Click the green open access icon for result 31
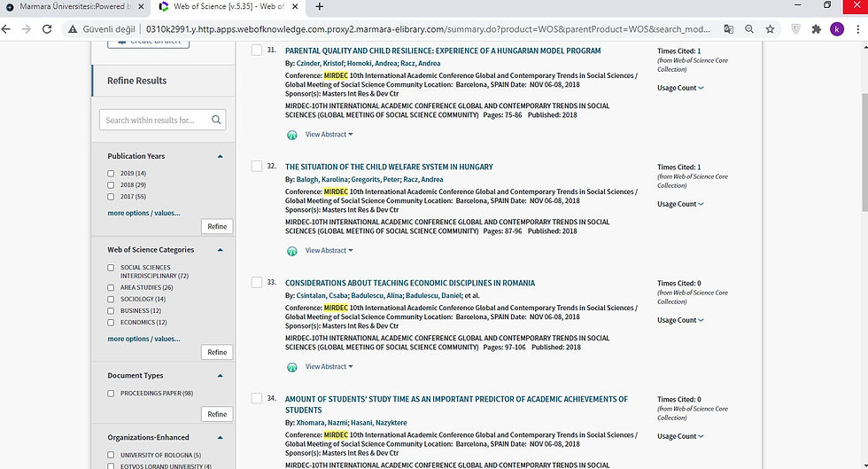Viewport: 868px width, 469px height. (291, 135)
